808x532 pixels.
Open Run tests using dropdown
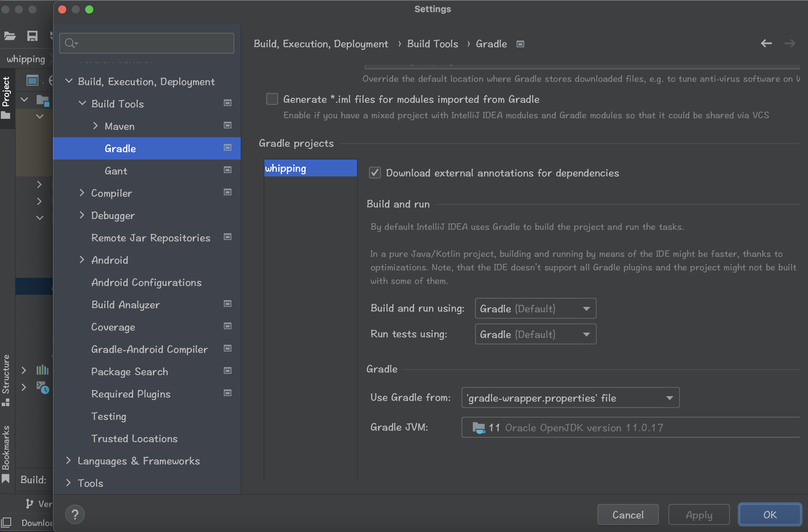[x=535, y=334]
